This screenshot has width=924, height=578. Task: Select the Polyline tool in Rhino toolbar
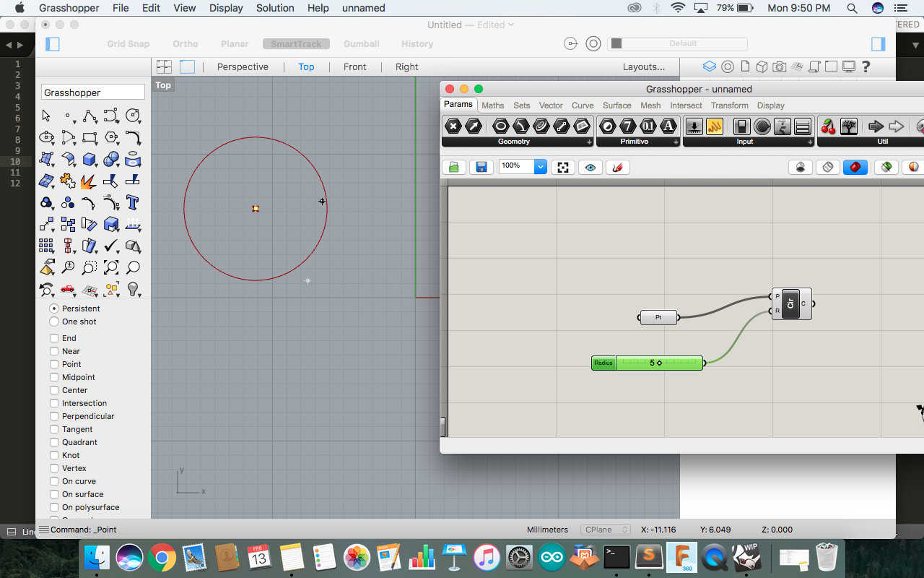[x=90, y=116]
